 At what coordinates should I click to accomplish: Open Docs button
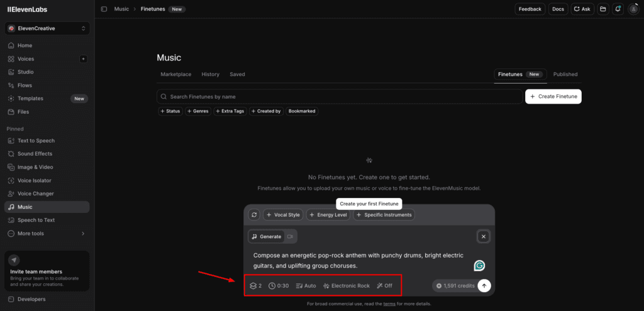click(x=558, y=9)
